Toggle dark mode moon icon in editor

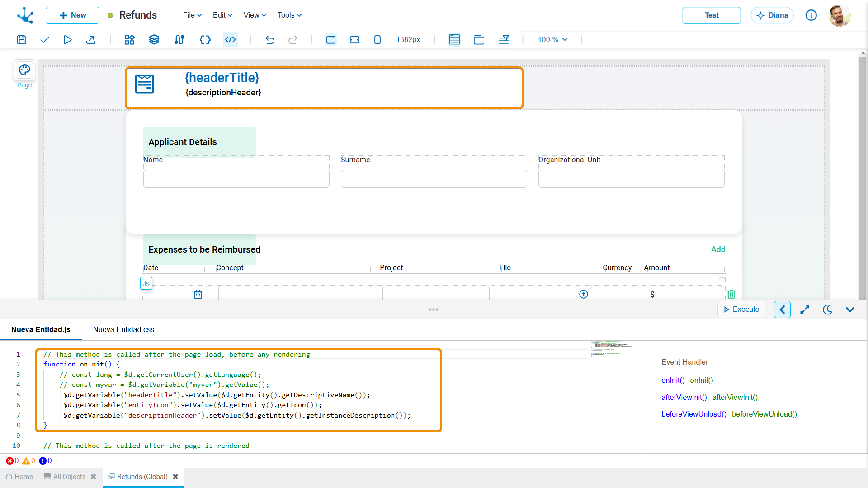pyautogui.click(x=827, y=310)
